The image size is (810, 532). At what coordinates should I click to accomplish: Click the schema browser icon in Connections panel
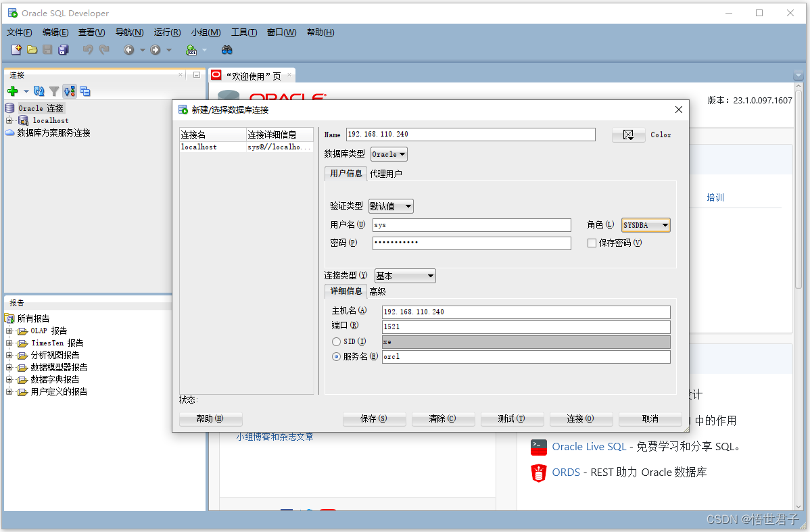(70, 91)
